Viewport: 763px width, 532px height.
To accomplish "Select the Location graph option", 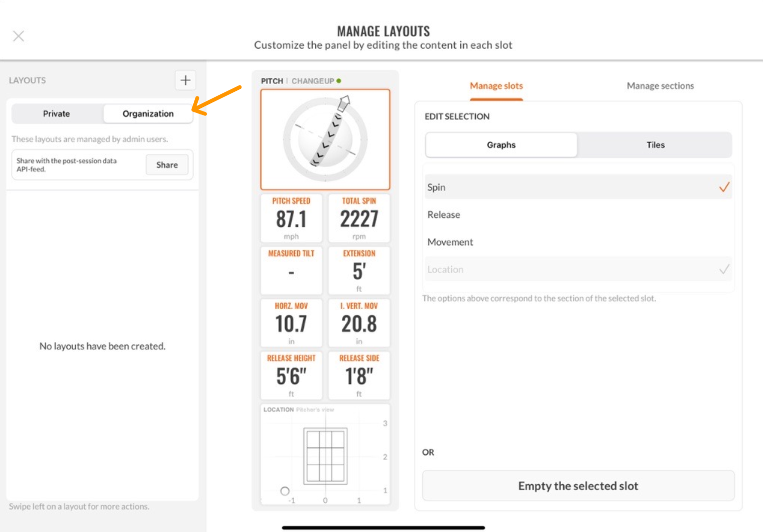I will pos(578,270).
